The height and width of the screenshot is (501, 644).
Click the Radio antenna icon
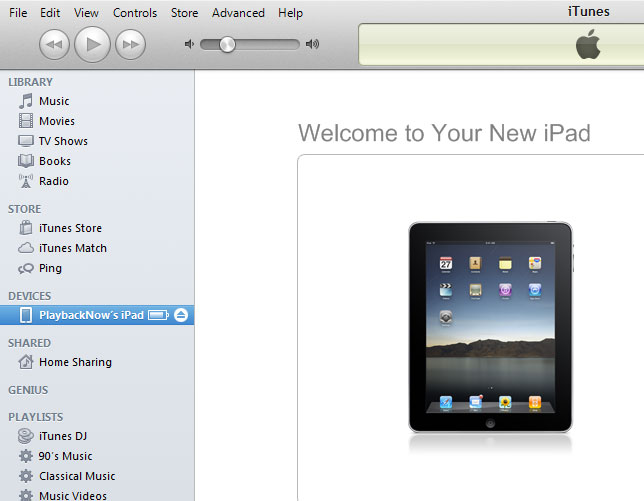[25, 181]
